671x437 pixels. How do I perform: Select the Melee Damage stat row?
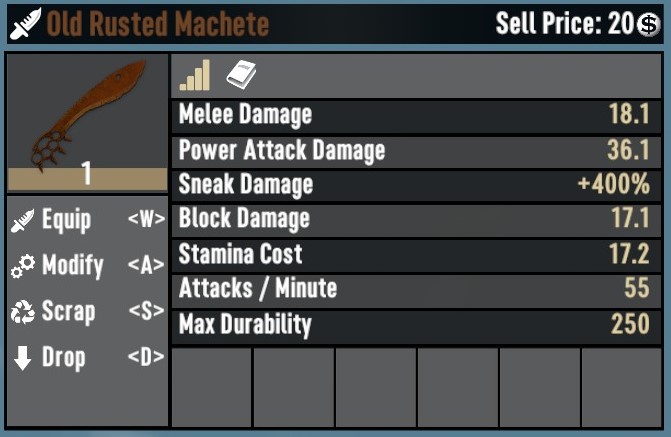[415, 115]
